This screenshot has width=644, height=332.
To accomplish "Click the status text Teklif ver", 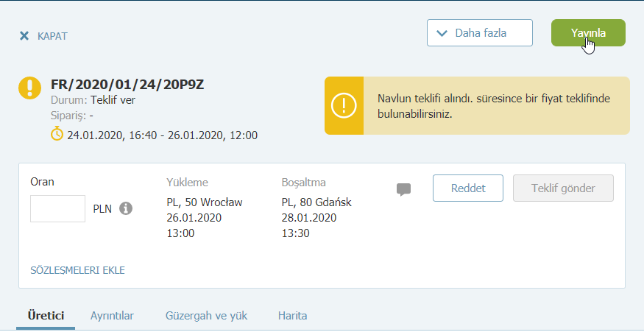I will click(113, 100).
